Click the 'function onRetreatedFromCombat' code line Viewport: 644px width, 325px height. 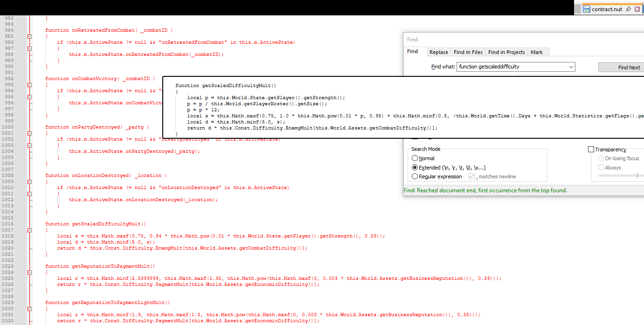point(109,30)
